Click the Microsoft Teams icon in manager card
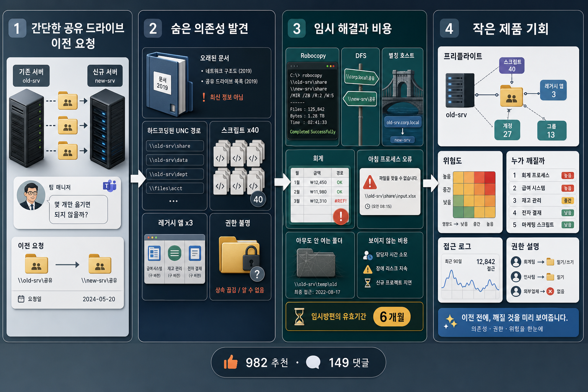 [109, 186]
